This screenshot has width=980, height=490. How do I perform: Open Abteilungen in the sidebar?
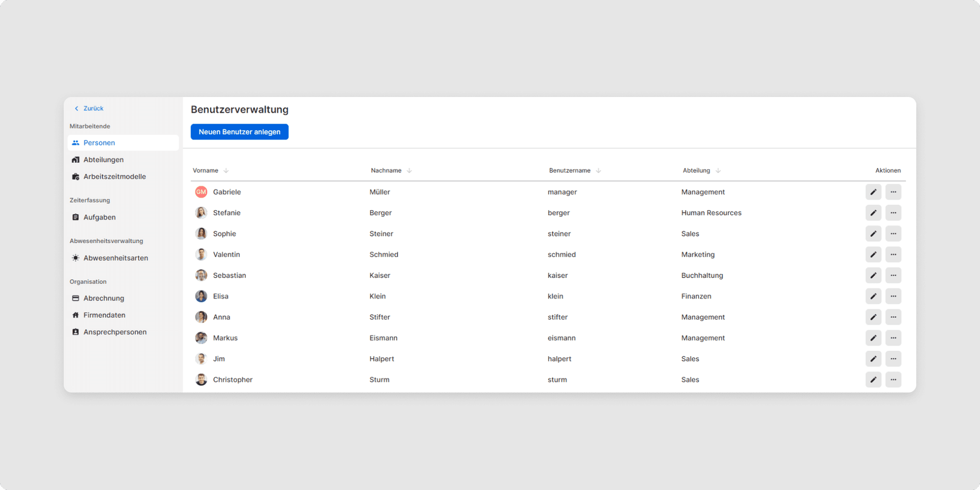tap(103, 160)
